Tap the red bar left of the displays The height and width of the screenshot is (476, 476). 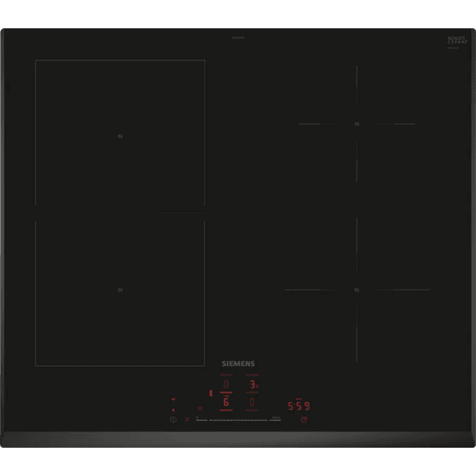pos(211,393)
